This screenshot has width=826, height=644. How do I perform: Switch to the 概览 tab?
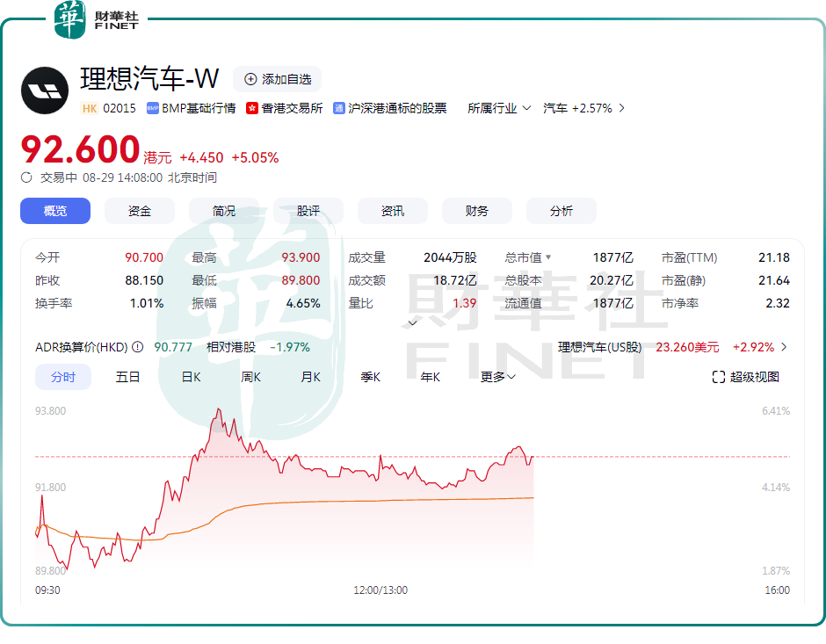tap(55, 211)
